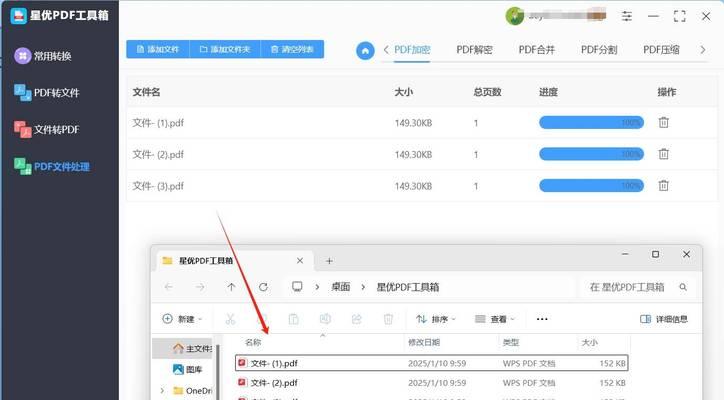Close the 星优PDF工具箱 Explorer tab
724x400 pixels.
300,261
